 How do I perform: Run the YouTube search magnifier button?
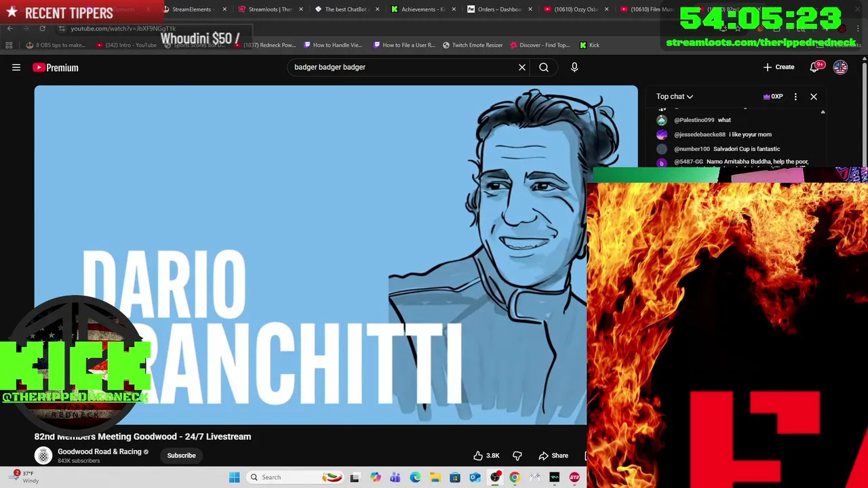click(544, 67)
